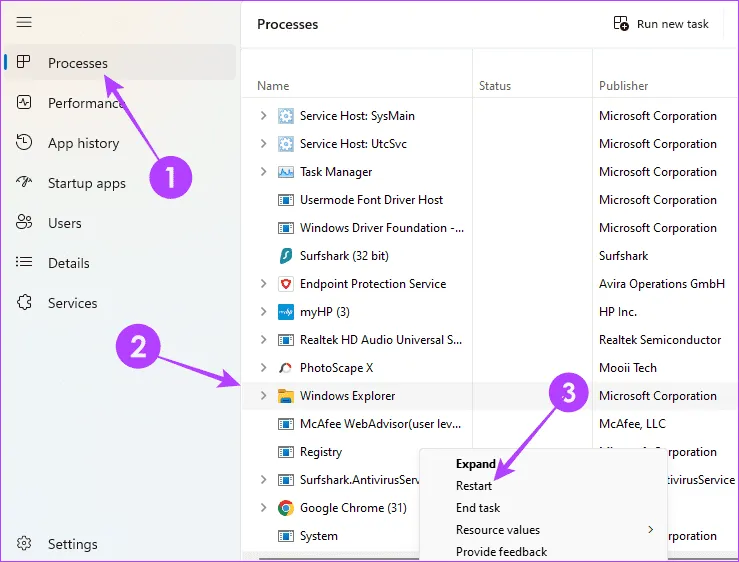The height and width of the screenshot is (562, 739).
Task: Click the Task Manager process icon
Action: [x=286, y=172]
